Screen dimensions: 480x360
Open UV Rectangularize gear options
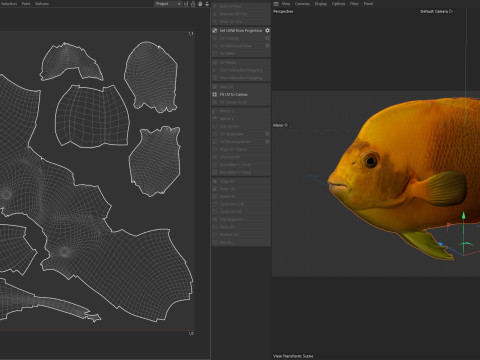tap(267, 142)
